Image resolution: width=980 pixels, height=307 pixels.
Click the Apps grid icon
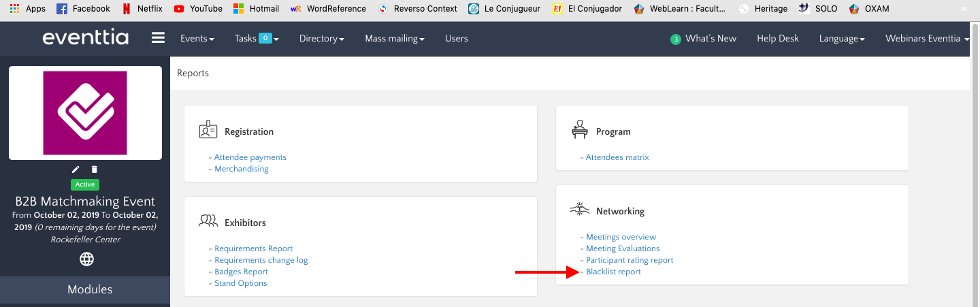click(14, 9)
